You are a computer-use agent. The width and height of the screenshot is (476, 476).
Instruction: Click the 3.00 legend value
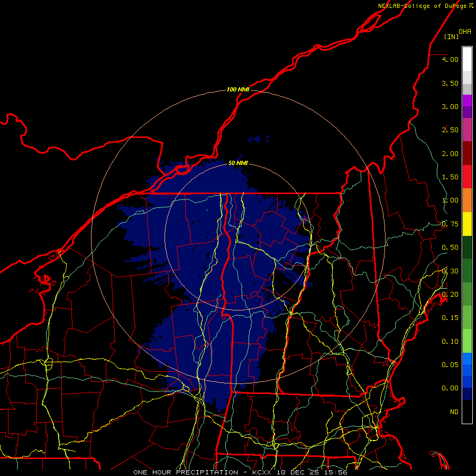click(x=450, y=106)
